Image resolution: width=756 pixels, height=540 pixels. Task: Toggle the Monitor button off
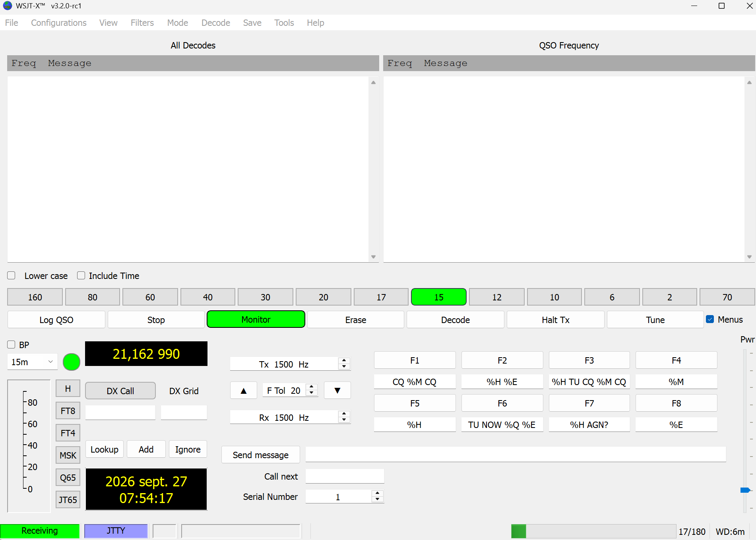click(256, 319)
